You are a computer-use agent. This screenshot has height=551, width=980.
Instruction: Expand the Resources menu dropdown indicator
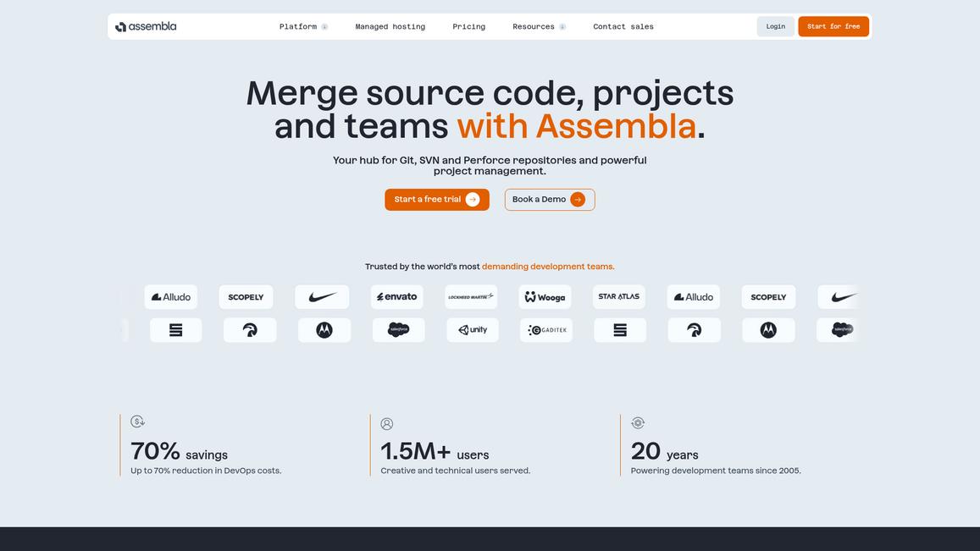point(562,27)
